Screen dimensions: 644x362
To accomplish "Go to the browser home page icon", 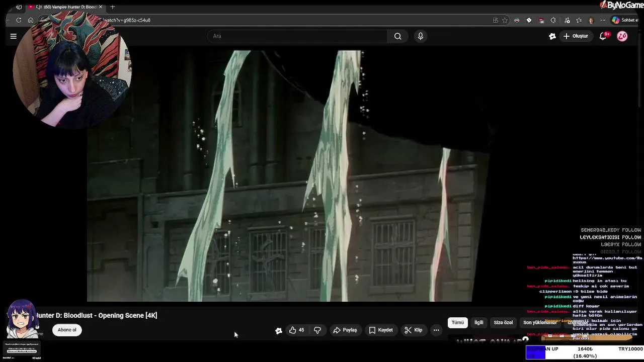I will (x=31, y=20).
